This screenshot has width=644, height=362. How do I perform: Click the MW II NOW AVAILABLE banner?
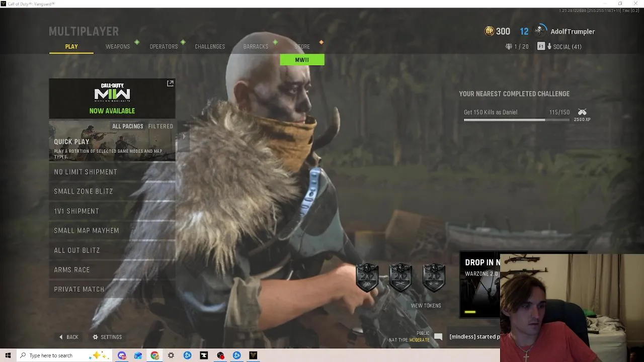point(112,99)
